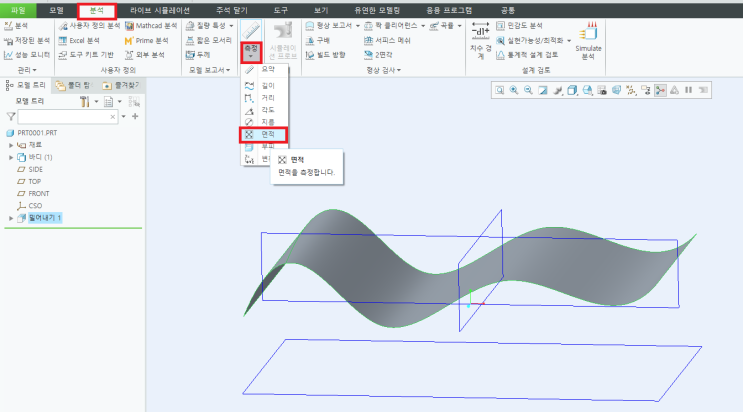
Task: Expand the 바디 (1) tree node
Action: [x=11, y=157]
